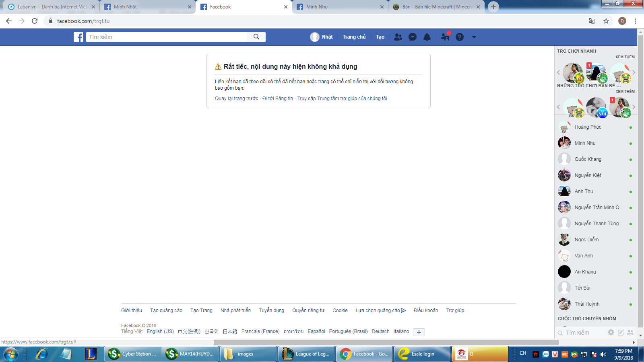Viewport: 644px width, 362px height.
Task: Click the browser forward arrow
Action: (x=22, y=21)
